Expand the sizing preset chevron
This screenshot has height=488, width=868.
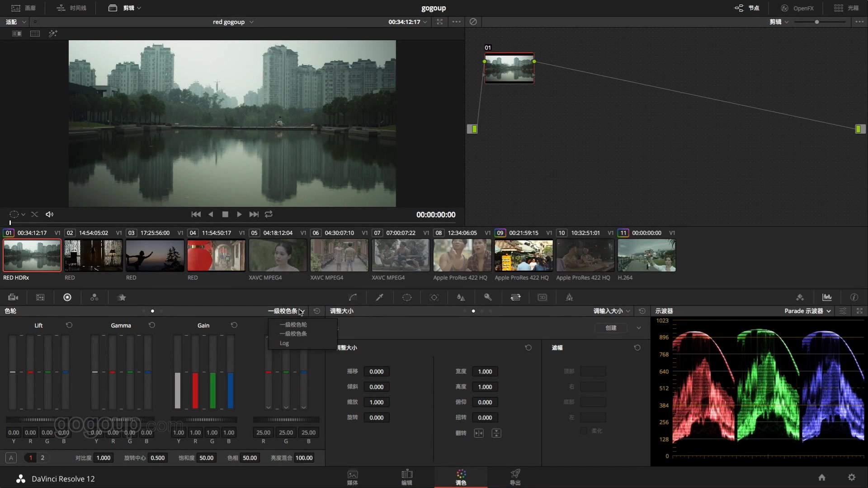[638, 328]
